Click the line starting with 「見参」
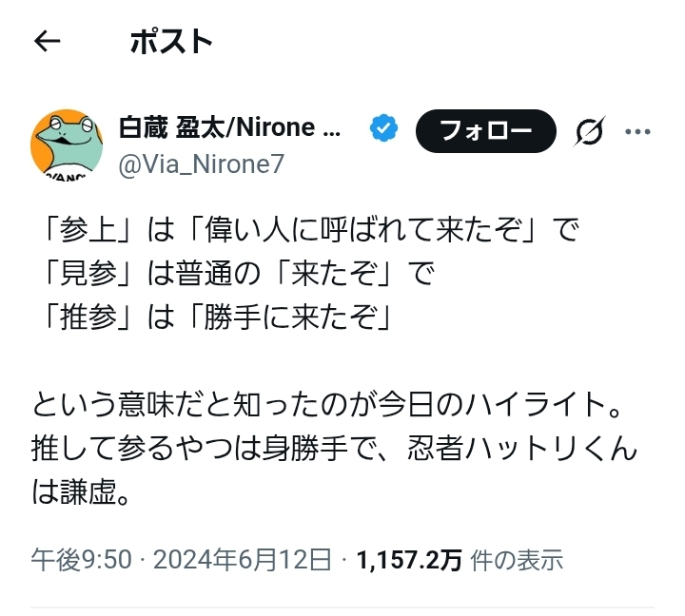The width and height of the screenshot is (685, 616). (233, 275)
